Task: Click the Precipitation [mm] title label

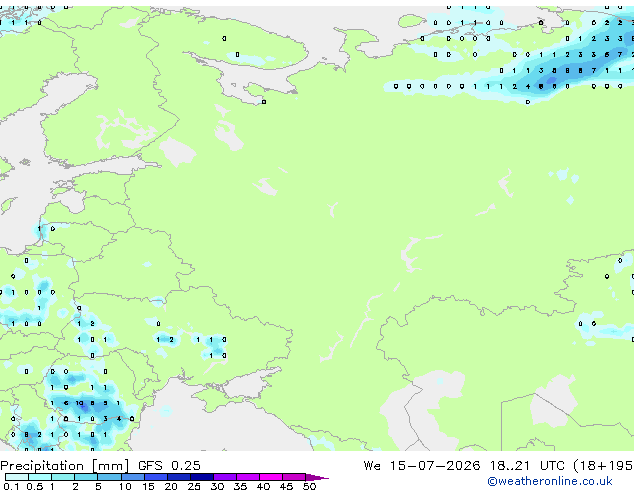Action: (65, 466)
